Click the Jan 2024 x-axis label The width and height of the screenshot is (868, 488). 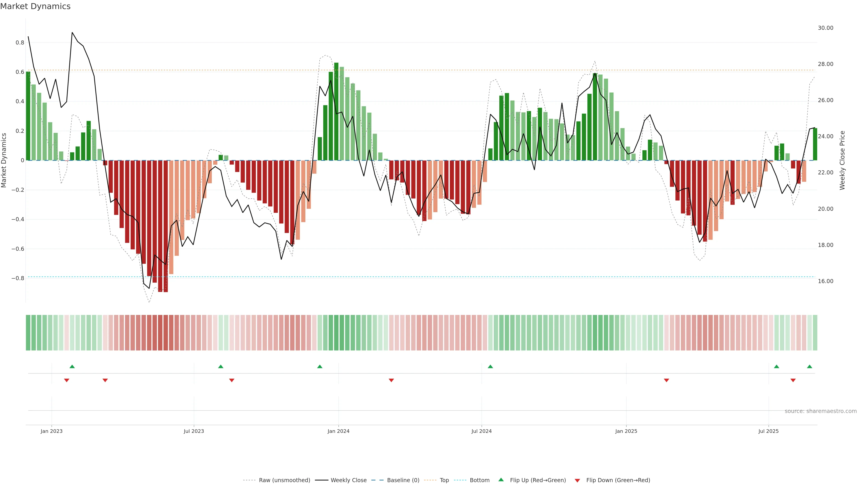pyautogui.click(x=338, y=431)
